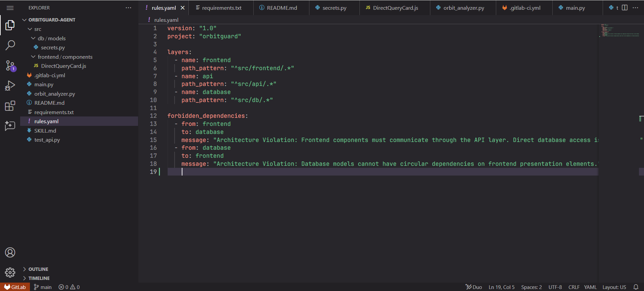Switch to the README.md tab
Image resolution: width=644 pixels, height=291 pixels.
point(282,8)
